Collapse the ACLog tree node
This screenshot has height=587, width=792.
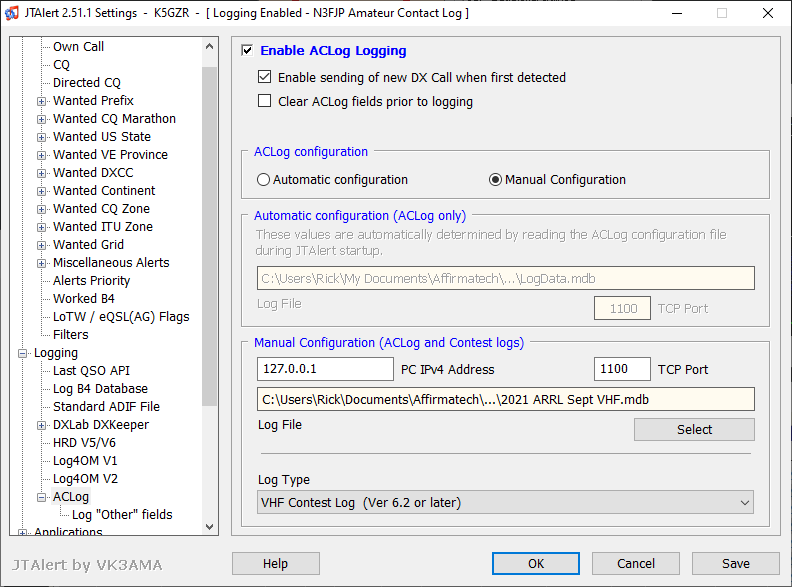41,497
